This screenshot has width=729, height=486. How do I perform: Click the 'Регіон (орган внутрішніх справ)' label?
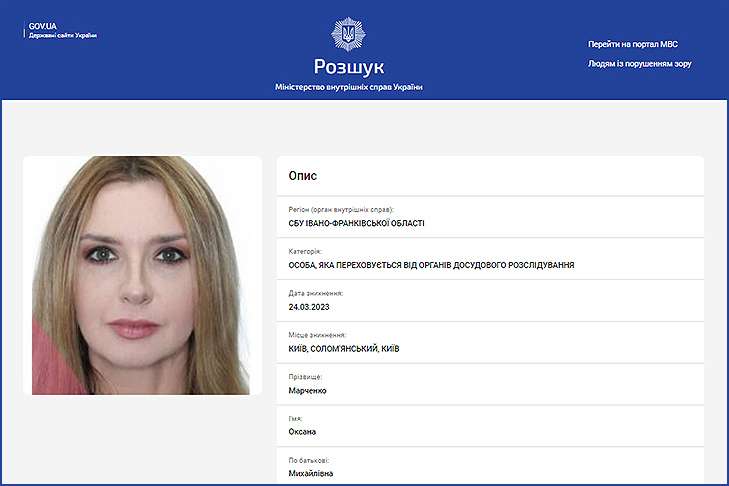click(x=333, y=210)
